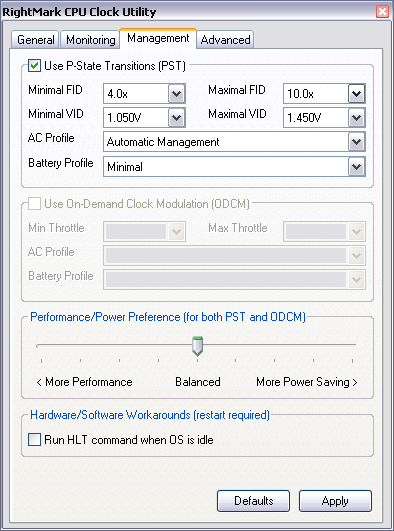Screen dimensions: 394x531
Task: Select the Management tab
Action: (x=158, y=38)
